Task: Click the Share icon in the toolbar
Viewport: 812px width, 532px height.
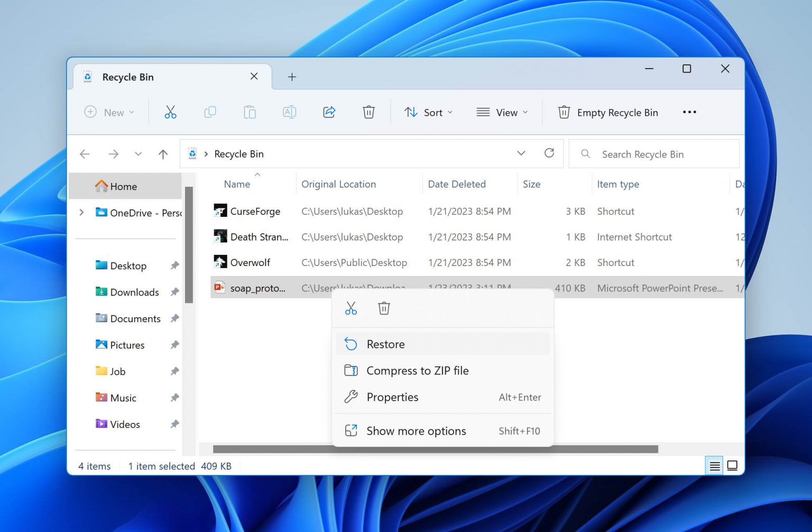Action: pyautogui.click(x=329, y=112)
